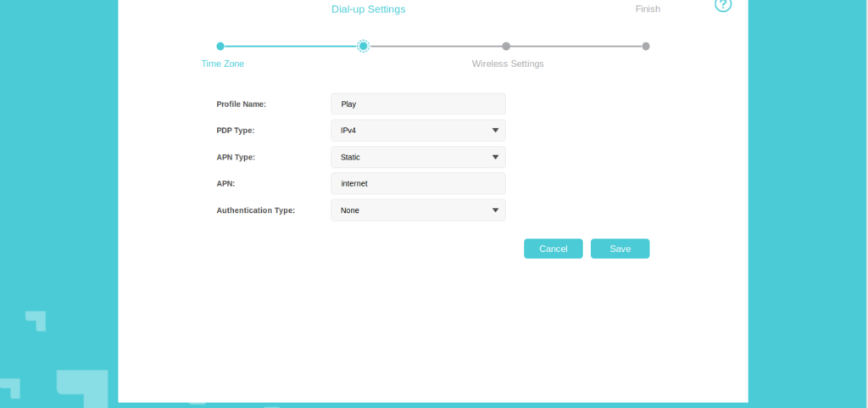Viewport: 868px width, 408px height.
Task: Click the "Profile Name:" field label
Action: pyautogui.click(x=242, y=104)
